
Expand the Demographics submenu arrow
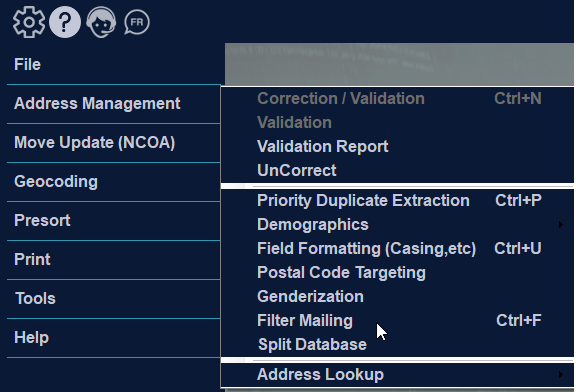click(x=560, y=224)
